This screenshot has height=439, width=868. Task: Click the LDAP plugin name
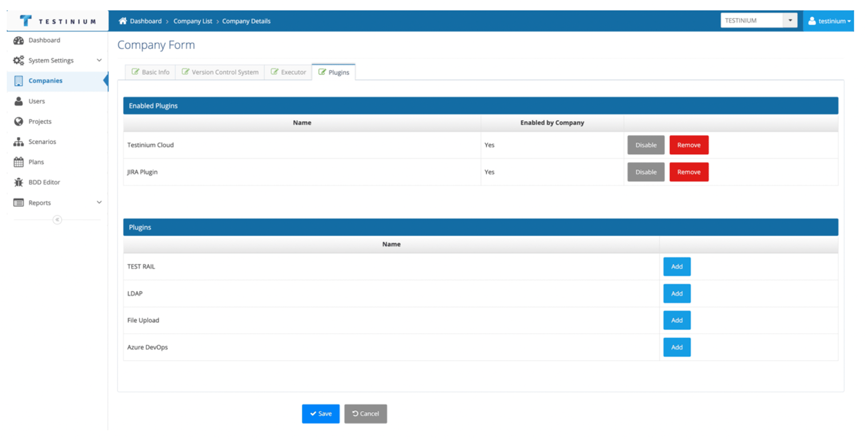tap(135, 293)
